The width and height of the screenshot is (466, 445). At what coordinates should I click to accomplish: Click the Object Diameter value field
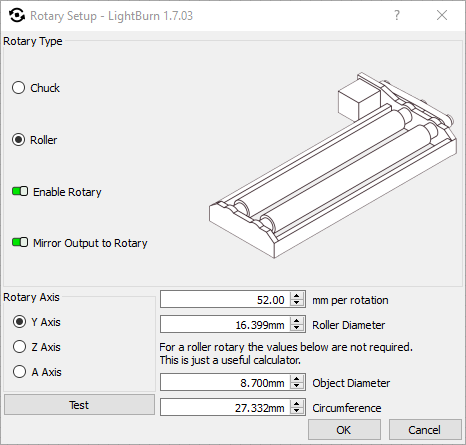tap(225, 382)
